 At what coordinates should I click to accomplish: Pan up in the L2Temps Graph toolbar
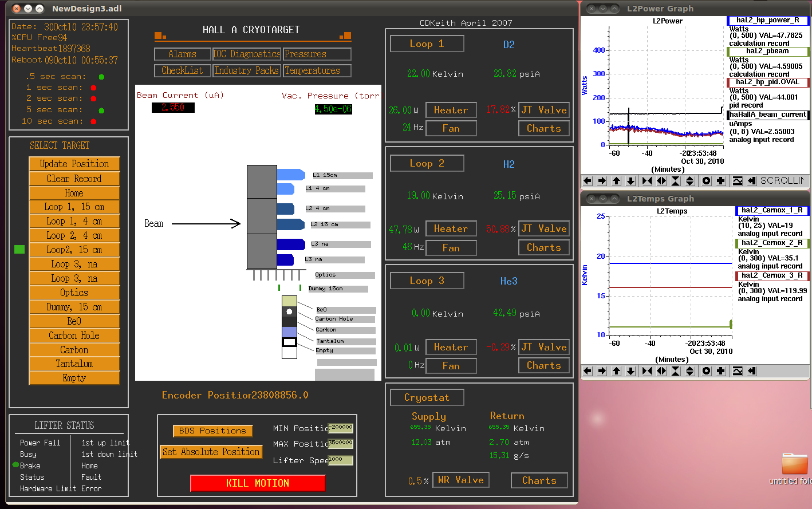click(616, 371)
